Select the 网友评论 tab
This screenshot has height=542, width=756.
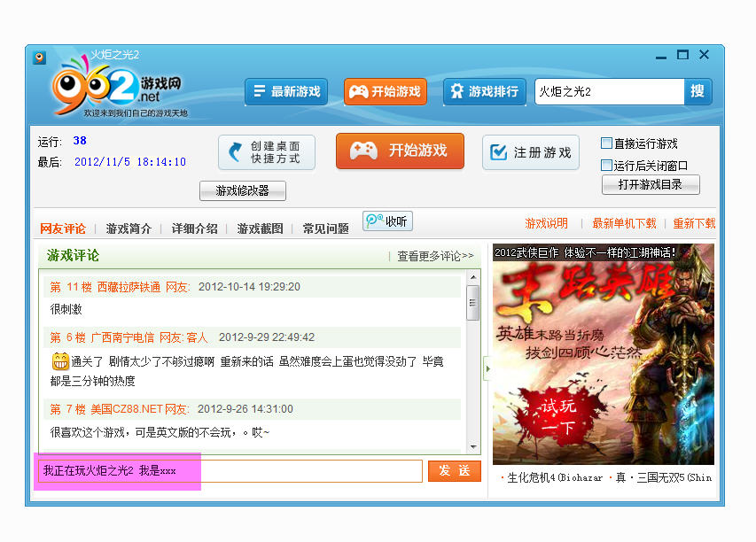[63, 228]
